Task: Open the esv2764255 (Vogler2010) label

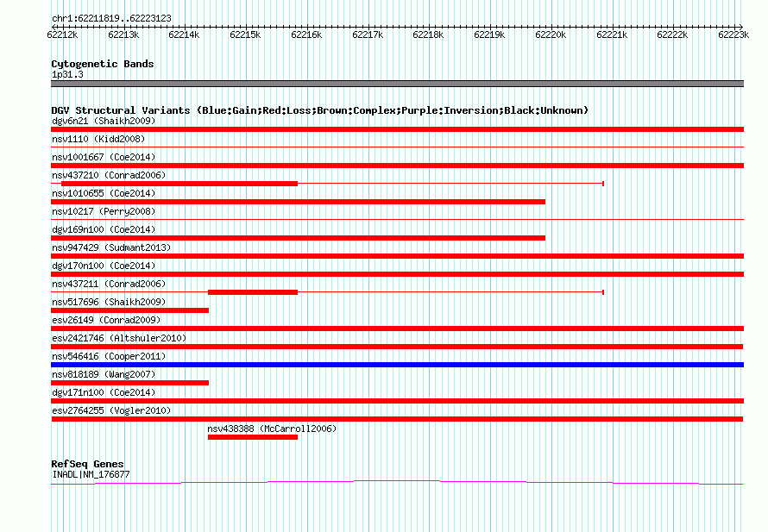Action: [x=111, y=410]
